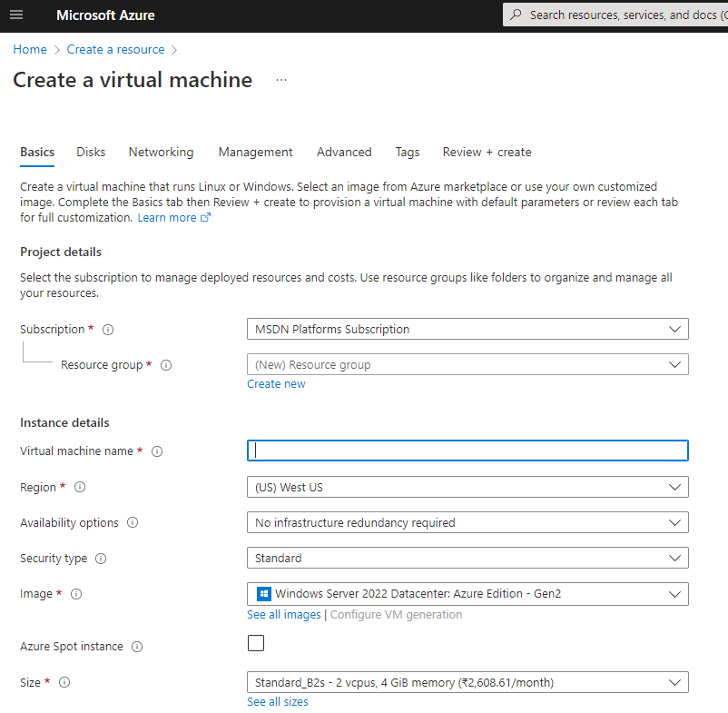Show info for Virtual machine name
The width and height of the screenshot is (728, 713).
pyautogui.click(x=157, y=451)
